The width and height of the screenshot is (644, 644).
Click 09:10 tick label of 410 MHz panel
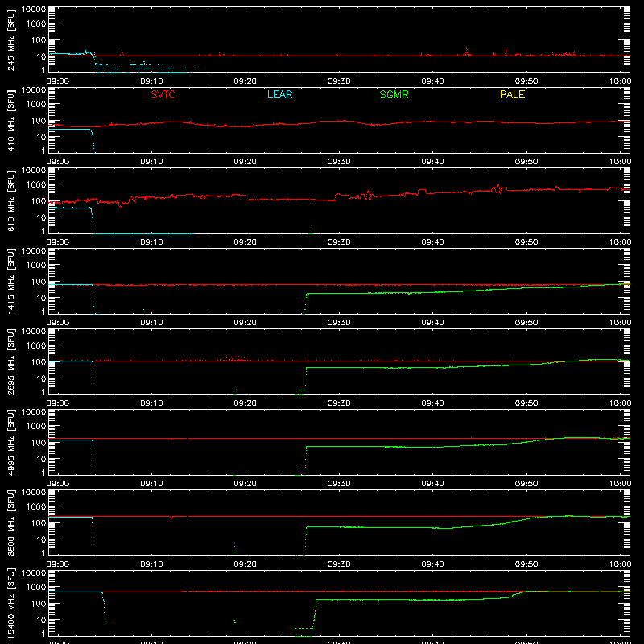151,162
